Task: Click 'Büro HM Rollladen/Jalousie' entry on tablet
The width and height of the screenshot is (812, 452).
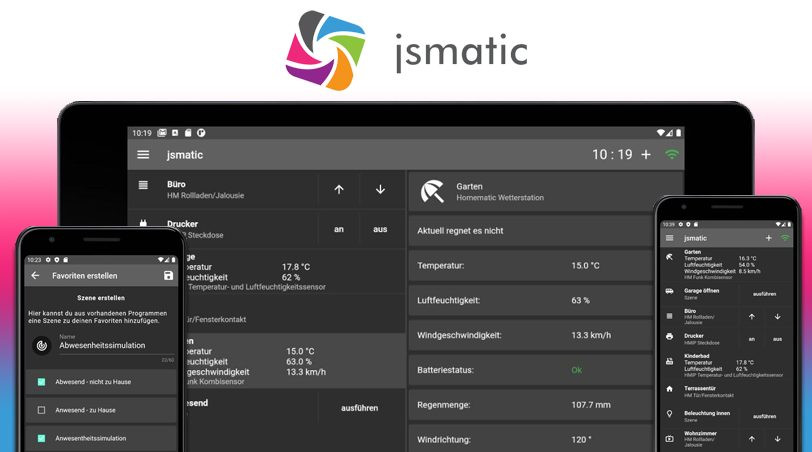Action: (223, 189)
